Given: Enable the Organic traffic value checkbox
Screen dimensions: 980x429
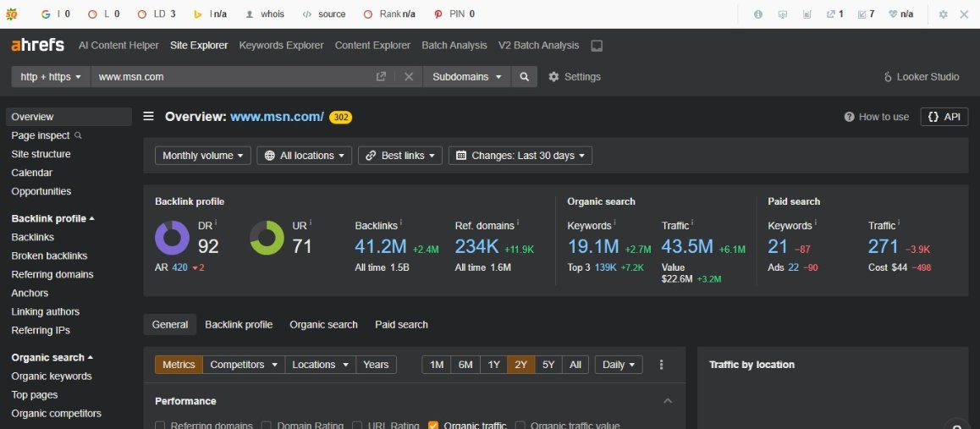Looking at the screenshot, I should pos(520,426).
